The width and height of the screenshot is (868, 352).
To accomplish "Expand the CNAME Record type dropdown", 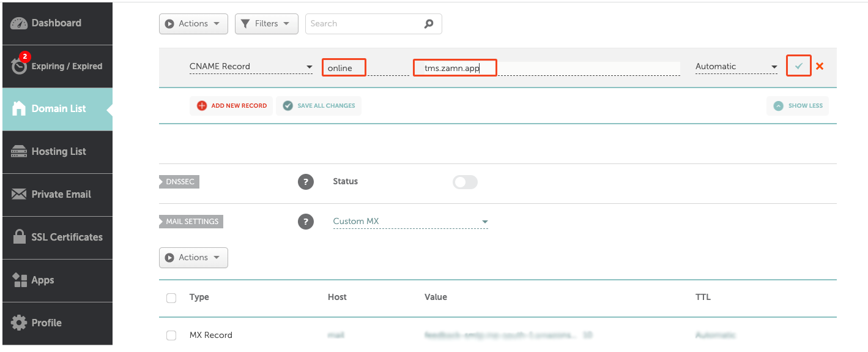I will tap(251, 67).
